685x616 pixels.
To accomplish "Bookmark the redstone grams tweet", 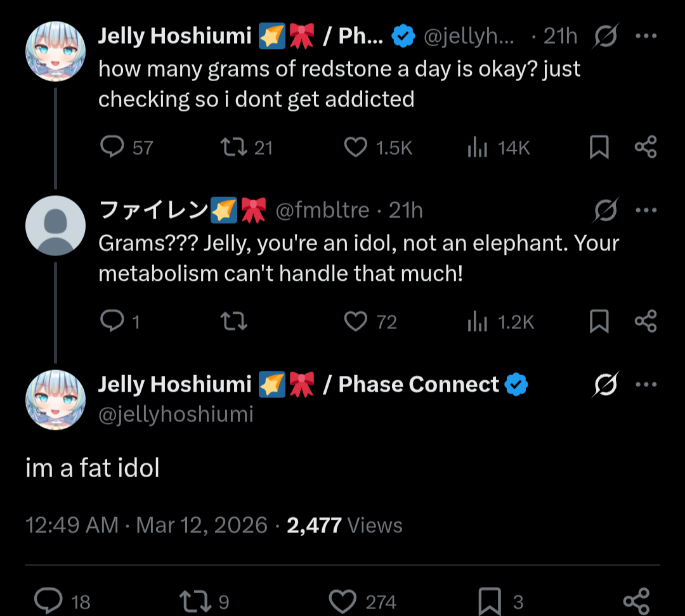I will pos(599,148).
